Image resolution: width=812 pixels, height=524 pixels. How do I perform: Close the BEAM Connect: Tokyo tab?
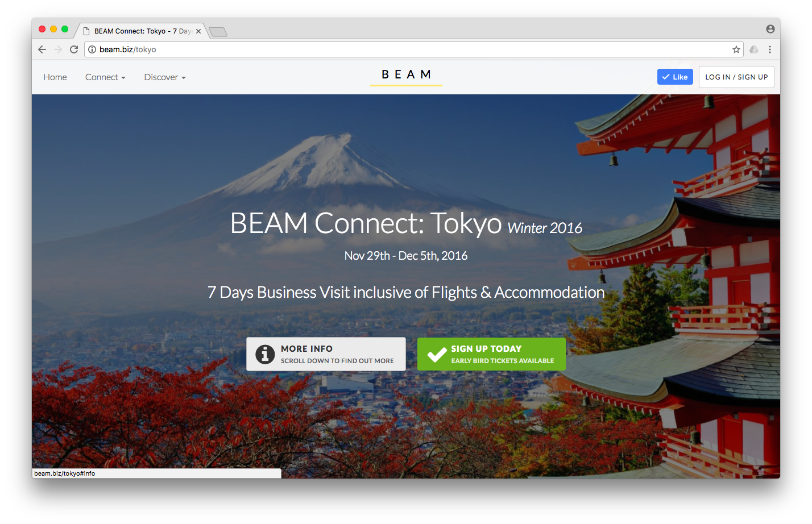pos(198,31)
